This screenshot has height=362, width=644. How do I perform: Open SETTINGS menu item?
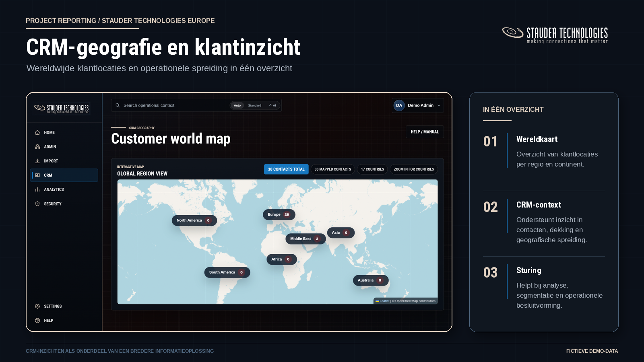(64, 306)
